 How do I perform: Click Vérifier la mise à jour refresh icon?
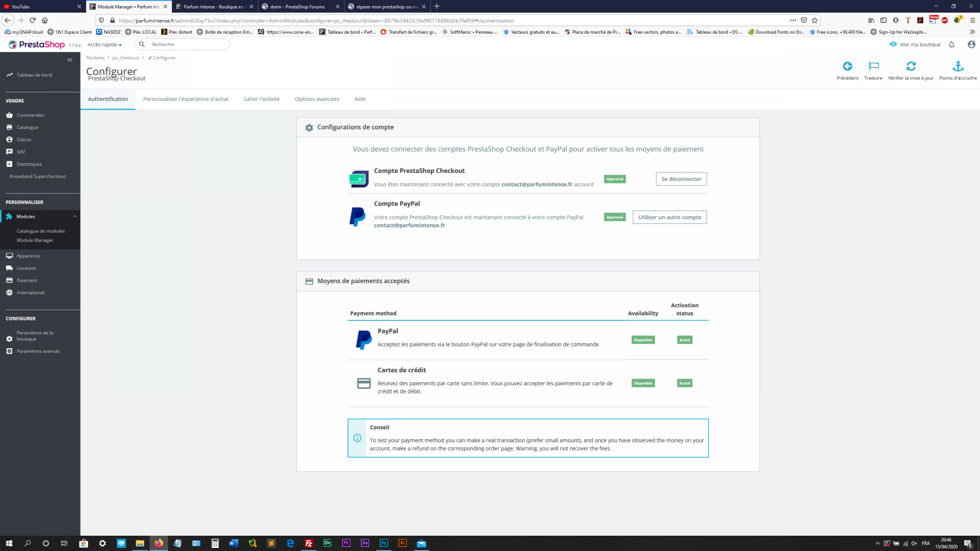point(911,66)
